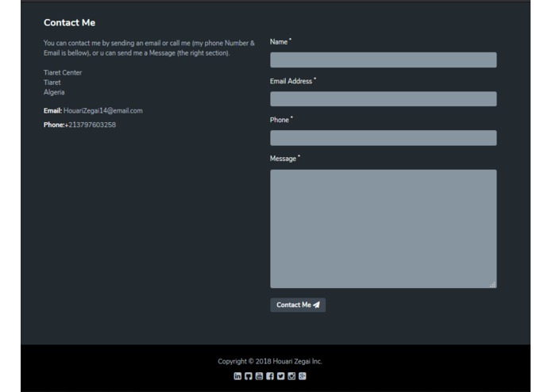
Task: Focus the Phone input field
Action: 384,138
